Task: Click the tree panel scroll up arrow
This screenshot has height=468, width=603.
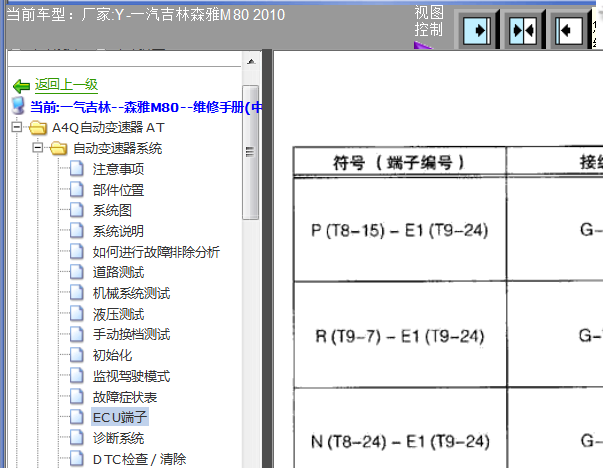Action: coord(251,62)
